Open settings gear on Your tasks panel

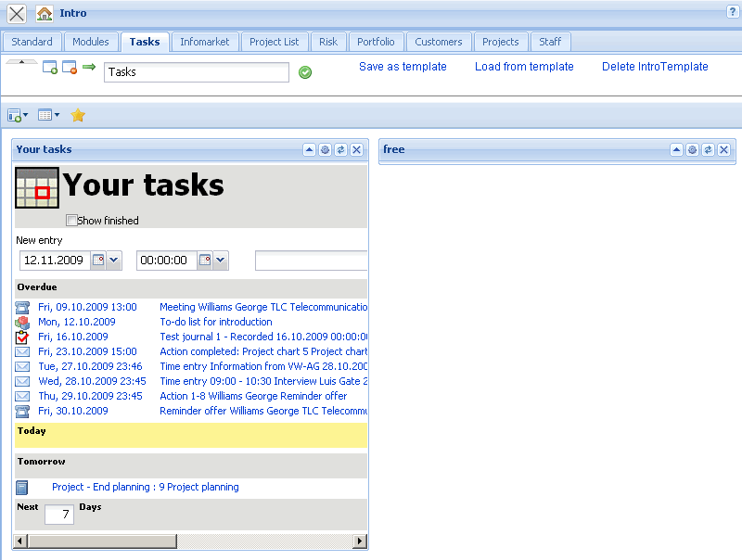tap(325, 149)
